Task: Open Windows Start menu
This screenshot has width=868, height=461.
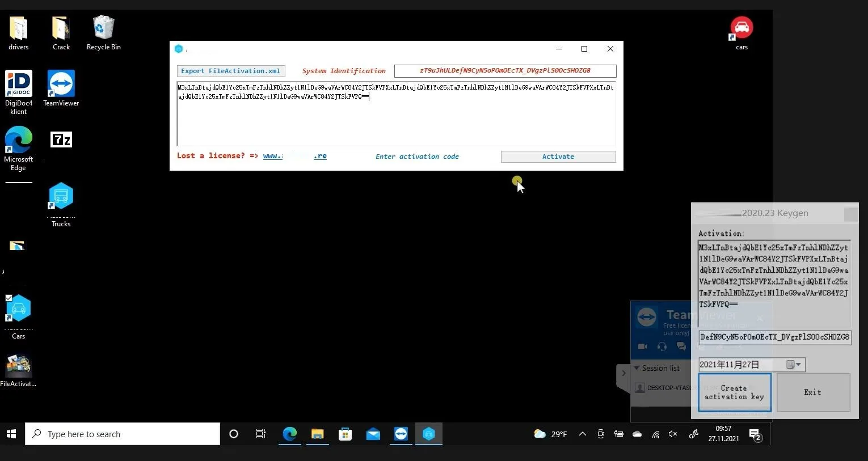Action: point(11,434)
